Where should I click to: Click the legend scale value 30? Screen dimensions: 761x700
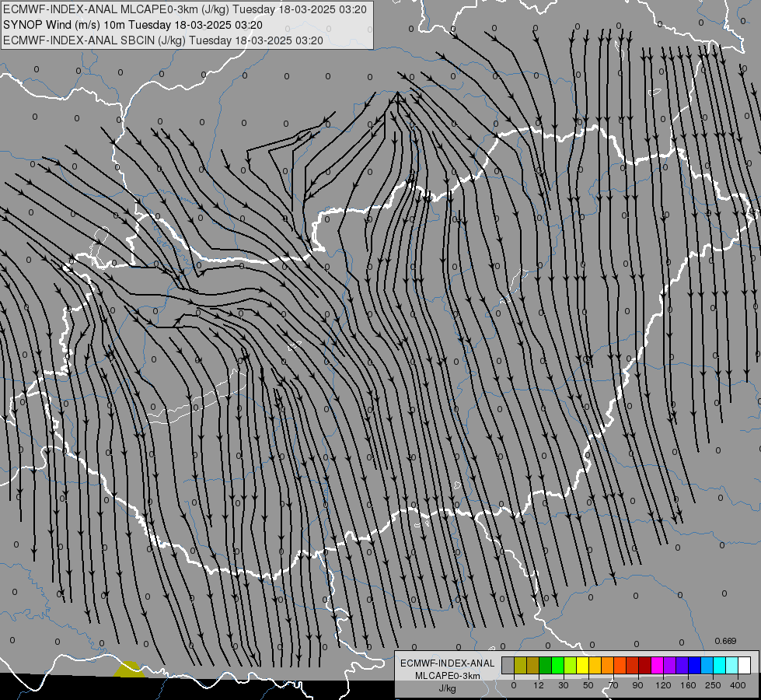564,685
